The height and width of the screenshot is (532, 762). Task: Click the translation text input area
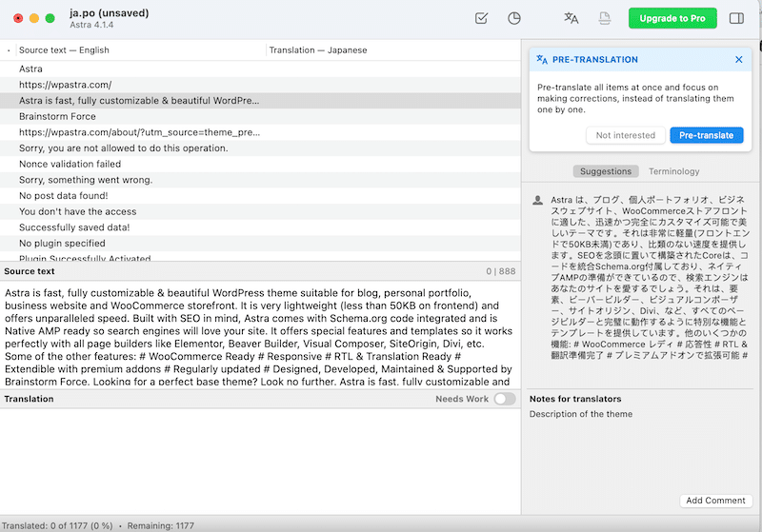coord(260,462)
